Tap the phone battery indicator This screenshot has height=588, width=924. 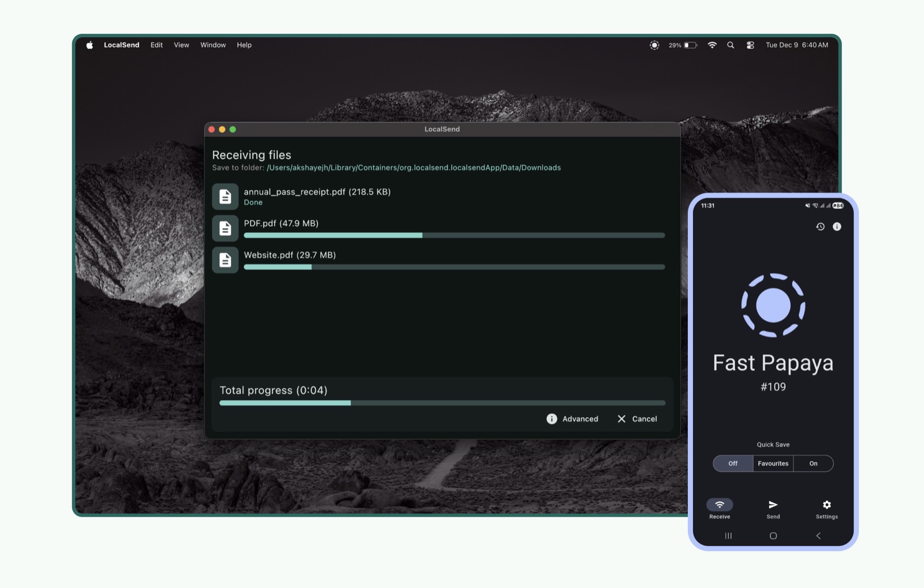[838, 206]
